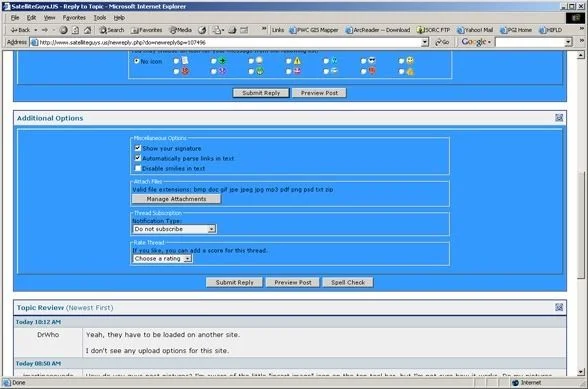Open the Favorites menu in menu bar
Viewport: 588px width, 389px height.
tap(74, 18)
